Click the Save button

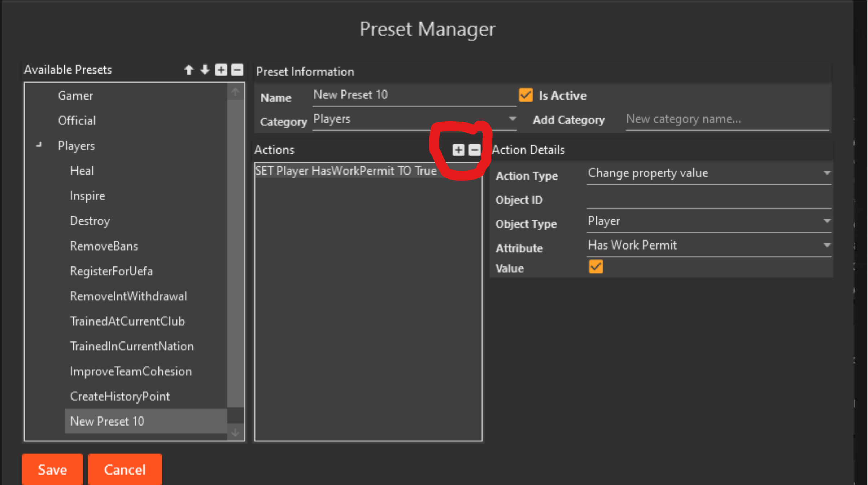click(52, 469)
